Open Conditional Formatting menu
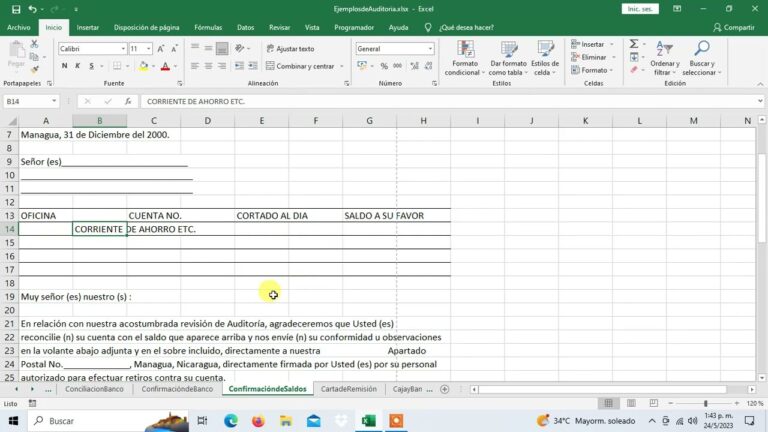This screenshot has width=768, height=432. (465, 58)
